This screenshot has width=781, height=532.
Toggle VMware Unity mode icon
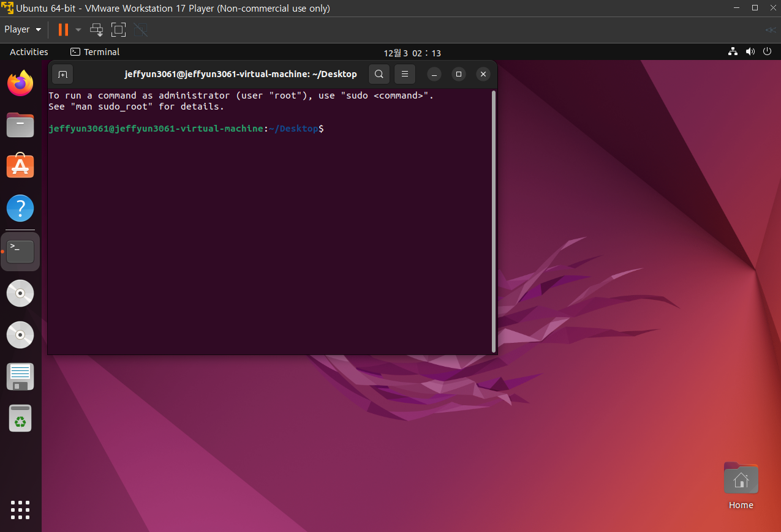141,29
